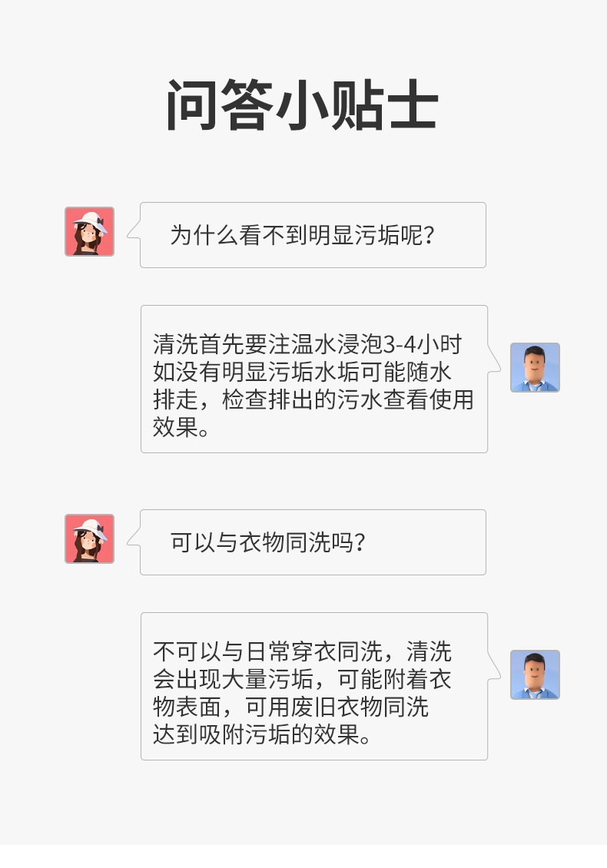This screenshot has height=868, width=607.
Task: Click the line 不可以与日常穿衣同洗，清洗
Action: 302,651
